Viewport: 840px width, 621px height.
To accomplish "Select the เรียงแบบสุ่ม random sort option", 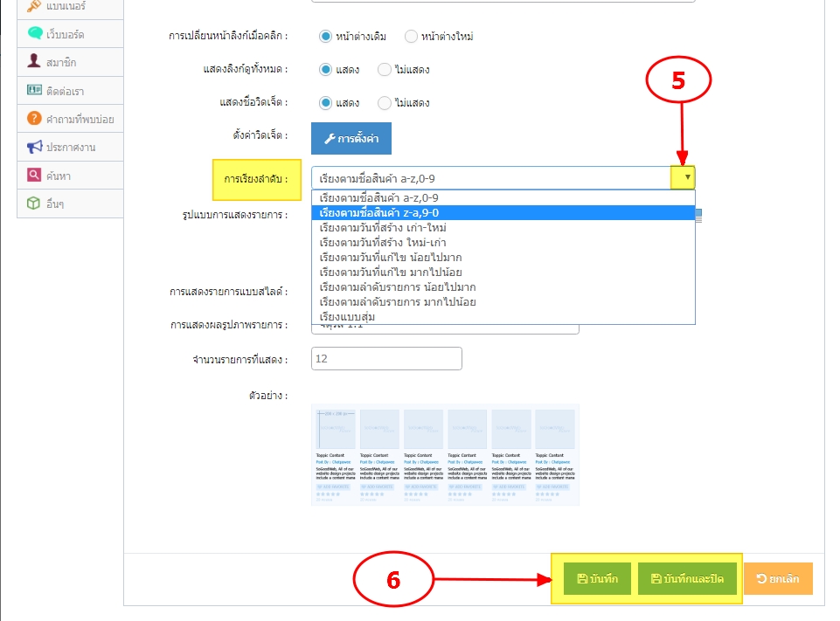I will point(503,317).
